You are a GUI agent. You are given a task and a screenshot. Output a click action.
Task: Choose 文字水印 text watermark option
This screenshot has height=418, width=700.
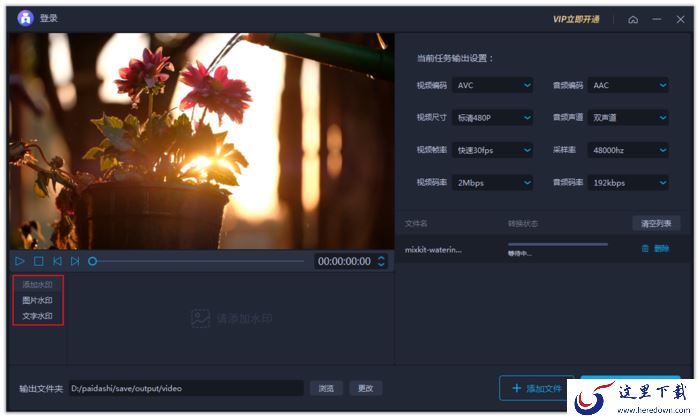click(38, 316)
